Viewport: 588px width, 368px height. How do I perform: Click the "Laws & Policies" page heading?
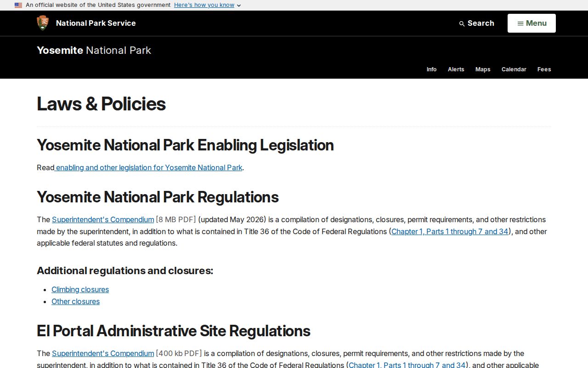[x=101, y=104]
